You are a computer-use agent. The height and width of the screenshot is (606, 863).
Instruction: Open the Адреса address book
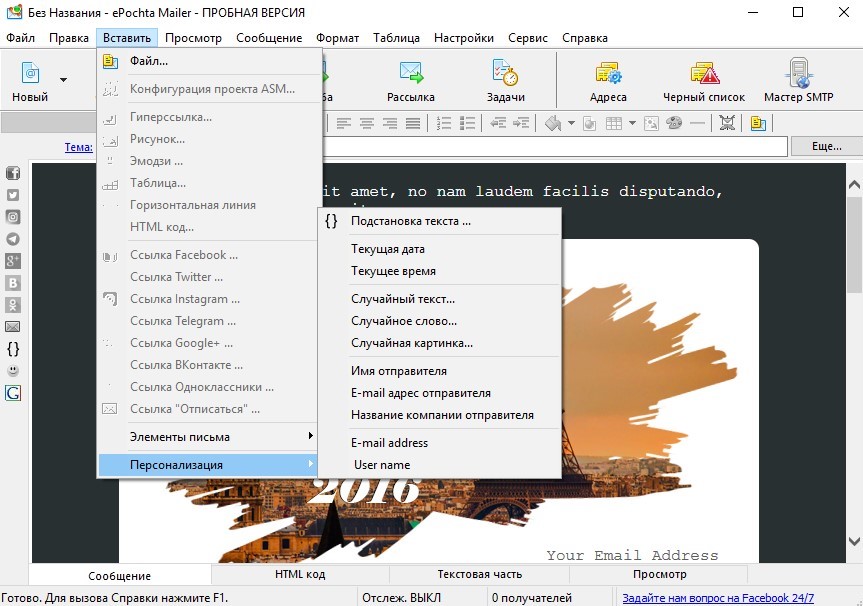[x=608, y=81]
